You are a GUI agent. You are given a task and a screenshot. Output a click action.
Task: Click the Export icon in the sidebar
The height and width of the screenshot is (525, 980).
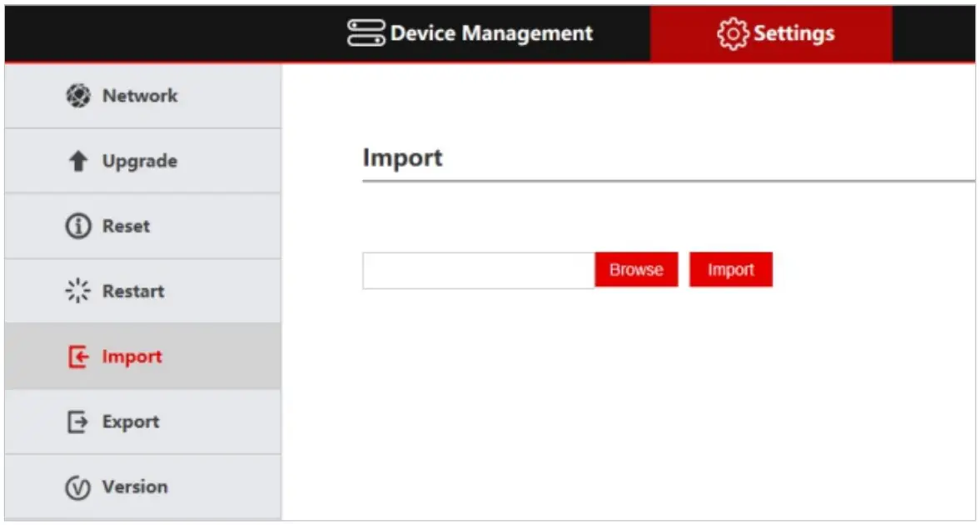point(77,422)
